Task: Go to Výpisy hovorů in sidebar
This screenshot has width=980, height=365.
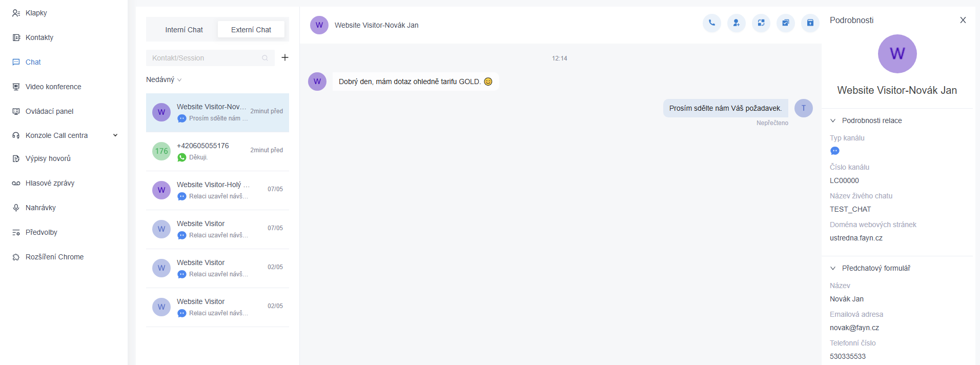Action: coord(48,158)
